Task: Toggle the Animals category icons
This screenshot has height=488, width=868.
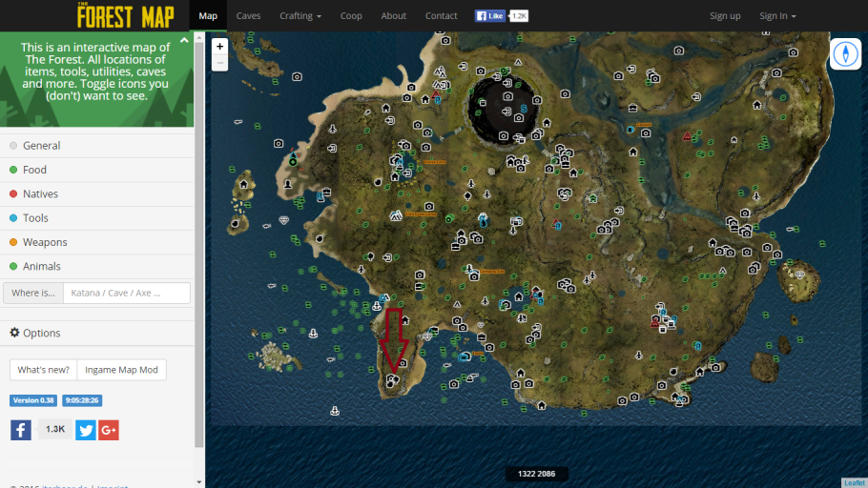Action: [x=41, y=267]
